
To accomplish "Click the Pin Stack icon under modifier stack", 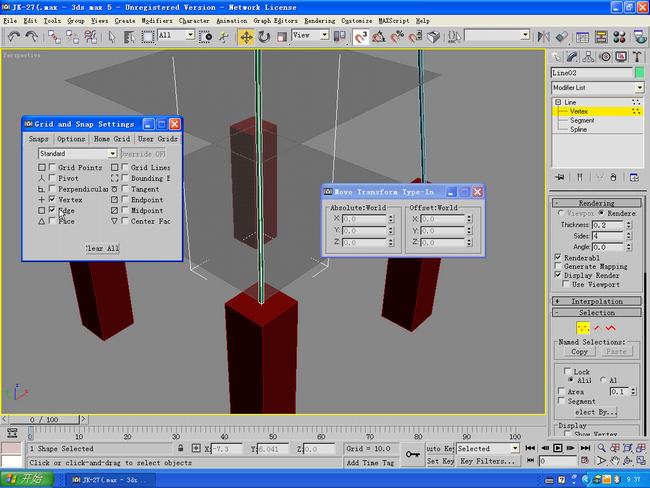I will tap(560, 177).
